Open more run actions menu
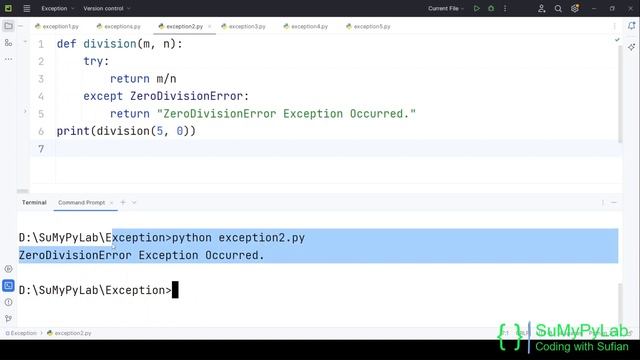 point(505,8)
